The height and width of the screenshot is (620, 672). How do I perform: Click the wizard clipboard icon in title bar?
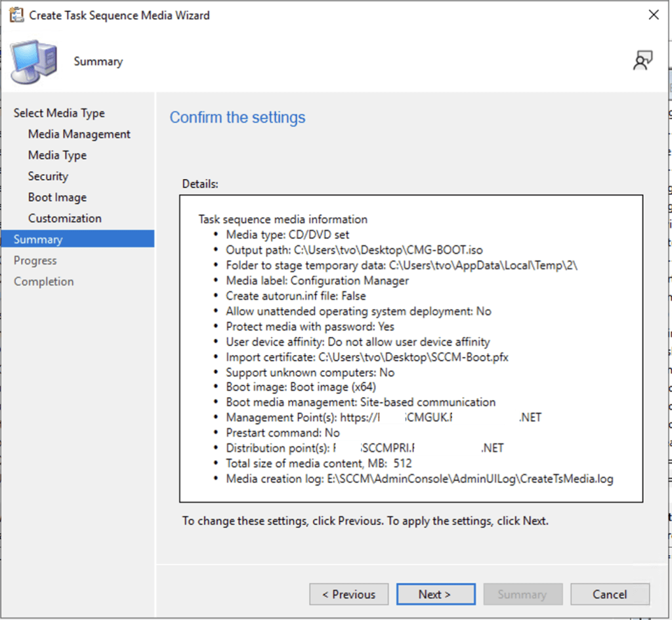point(16,15)
